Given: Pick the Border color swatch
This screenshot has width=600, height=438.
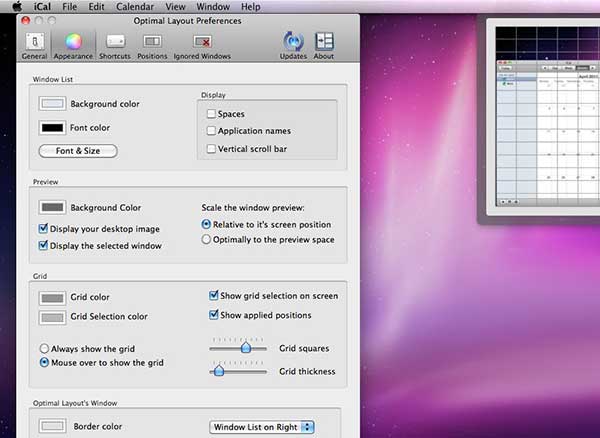Looking at the screenshot, I should (x=52, y=426).
